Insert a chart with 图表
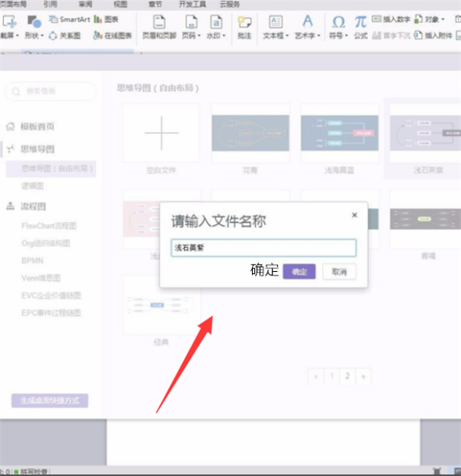This screenshot has width=461, height=476. [106, 19]
